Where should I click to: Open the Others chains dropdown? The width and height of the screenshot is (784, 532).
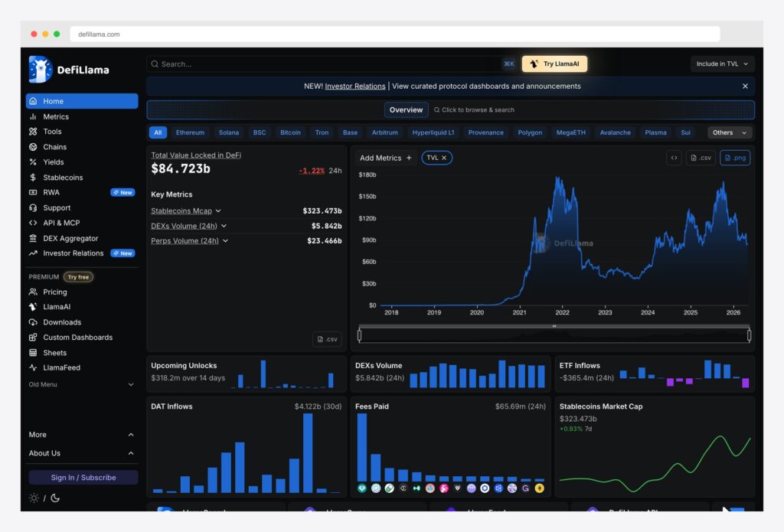[x=730, y=132]
